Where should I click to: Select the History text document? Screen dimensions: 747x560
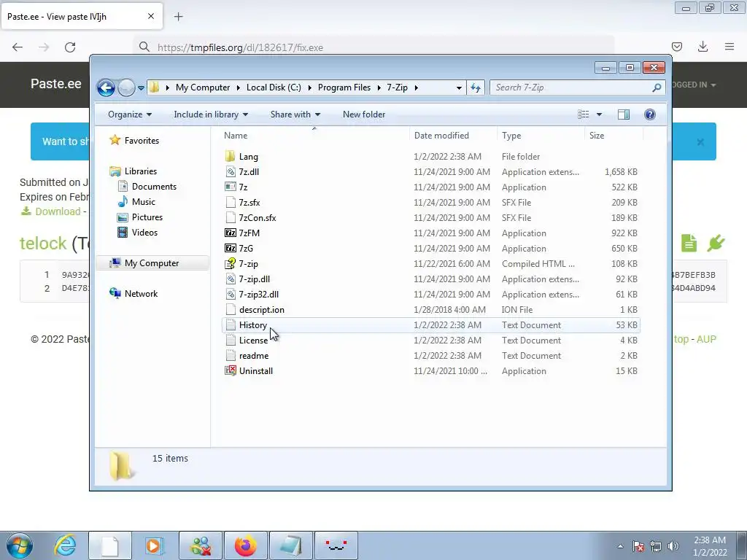pyautogui.click(x=430, y=324)
